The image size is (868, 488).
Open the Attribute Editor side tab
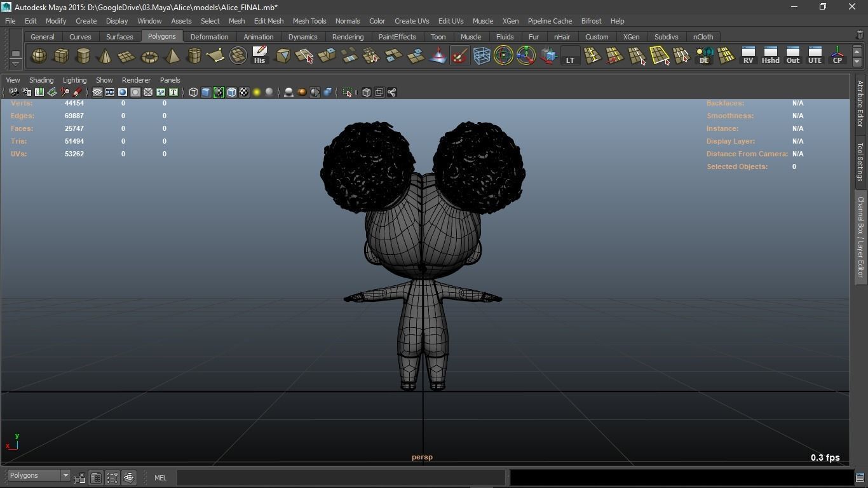click(860, 104)
